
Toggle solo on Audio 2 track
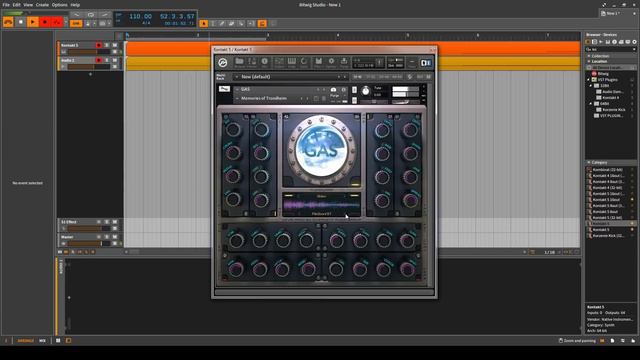(x=107, y=60)
